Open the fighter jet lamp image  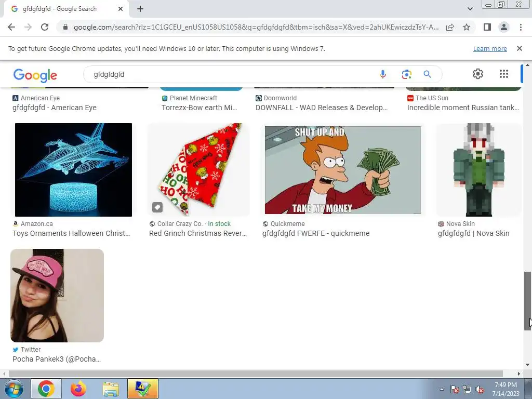click(73, 170)
